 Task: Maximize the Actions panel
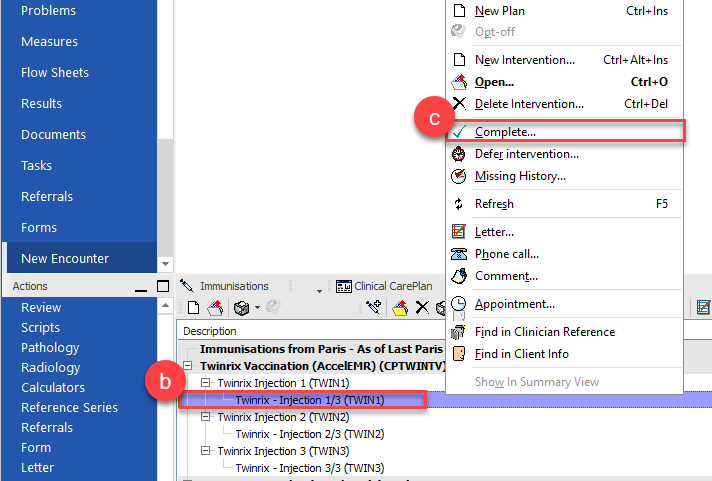click(163, 286)
